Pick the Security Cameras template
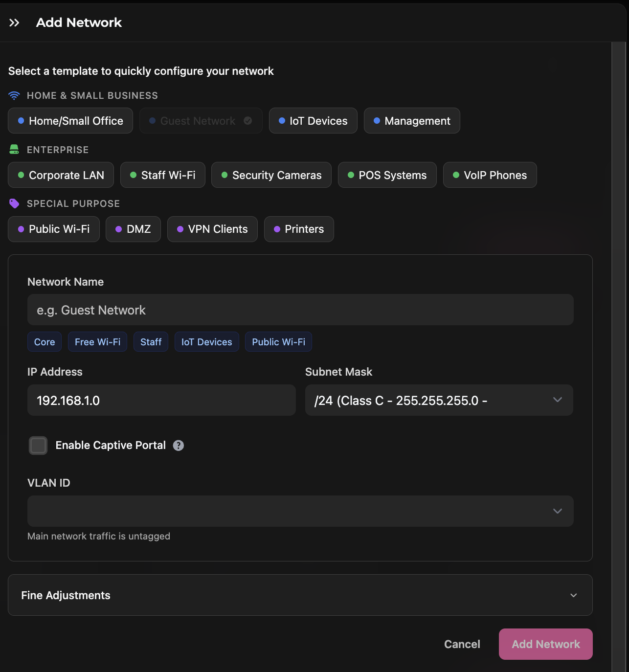 (271, 175)
